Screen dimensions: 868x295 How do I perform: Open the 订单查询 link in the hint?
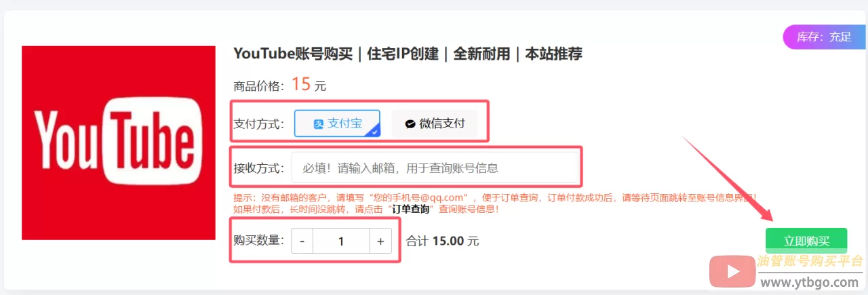pyautogui.click(x=411, y=210)
